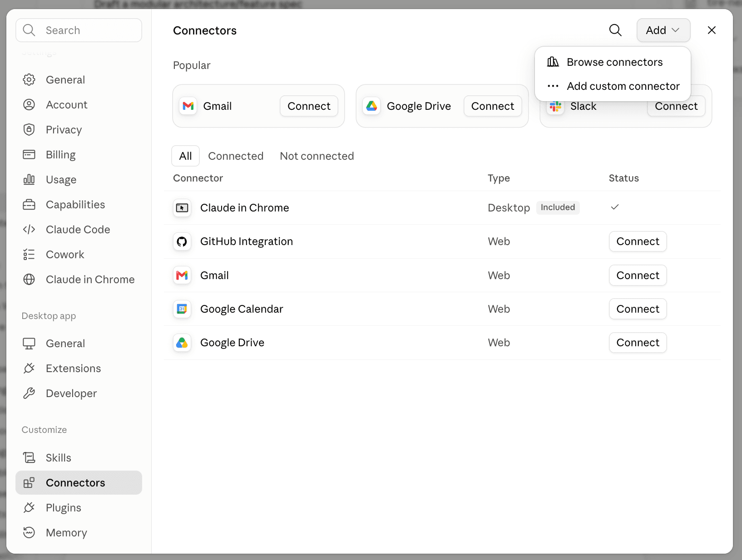
Task: Click the Google Drive logo in Popular card
Action: 372,106
